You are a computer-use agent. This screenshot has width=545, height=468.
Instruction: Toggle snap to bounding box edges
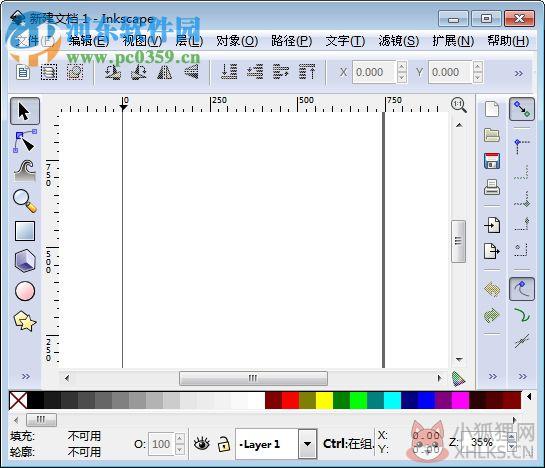click(x=522, y=172)
